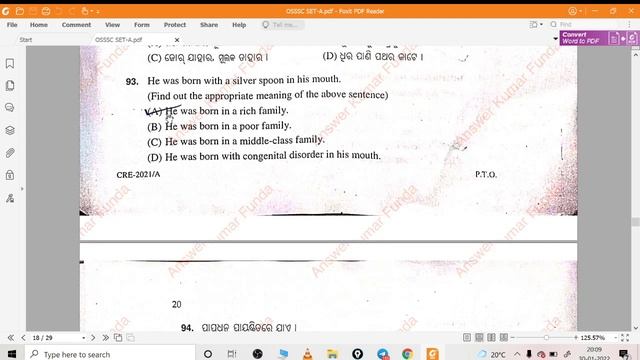This screenshot has height=360, width=640.
Task: Open the Pages thumbnails panel icon
Action: click(10, 85)
